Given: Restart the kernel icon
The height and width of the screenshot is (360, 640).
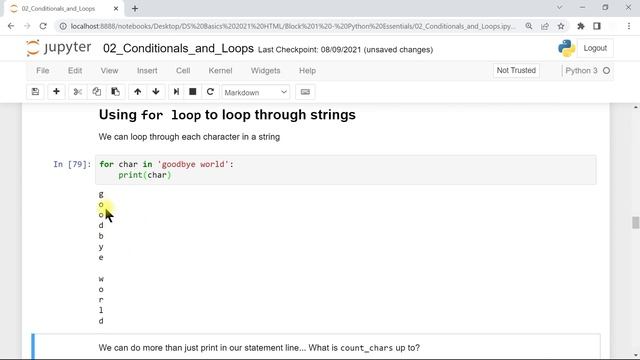Looking at the screenshot, I should (x=210, y=92).
